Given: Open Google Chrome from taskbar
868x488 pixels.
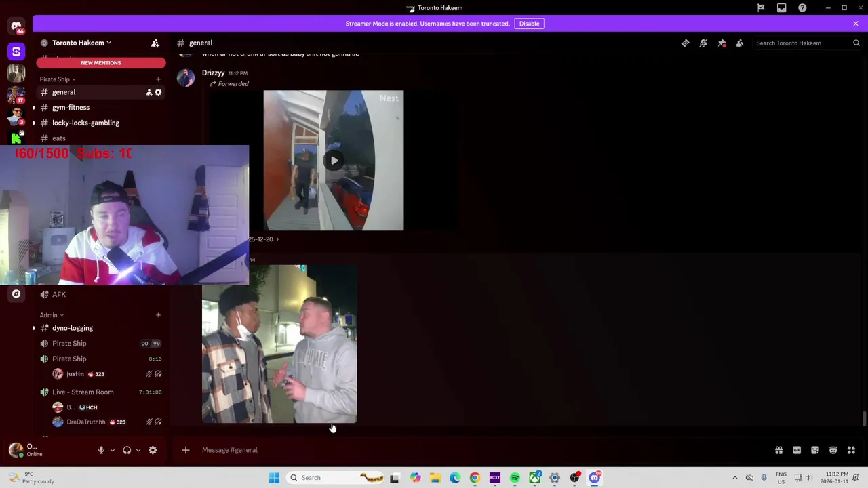Looking at the screenshot, I should 475,478.
